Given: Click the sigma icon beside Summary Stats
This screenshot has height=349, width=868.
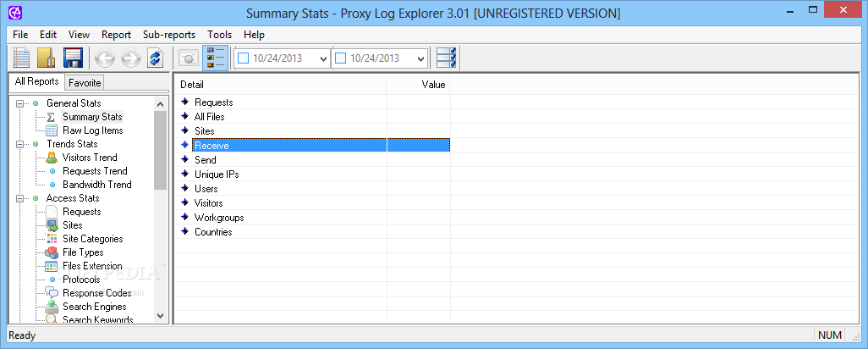Looking at the screenshot, I should pyautogui.click(x=51, y=117).
